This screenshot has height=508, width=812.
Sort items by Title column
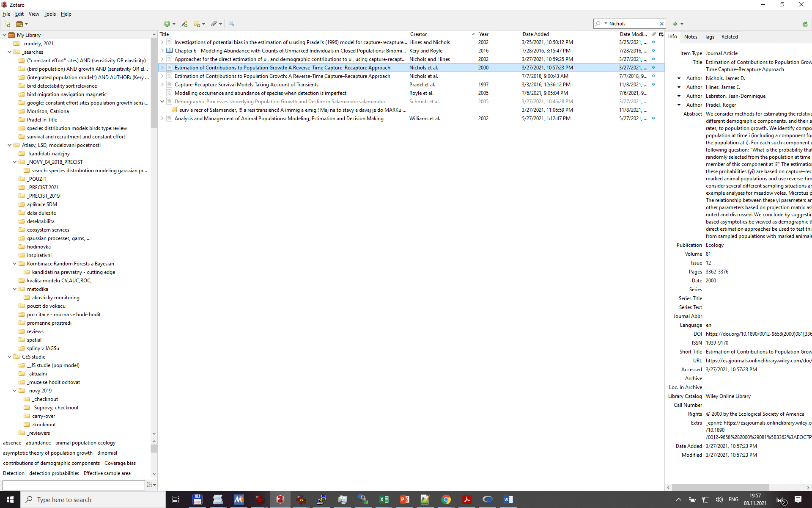(x=283, y=34)
